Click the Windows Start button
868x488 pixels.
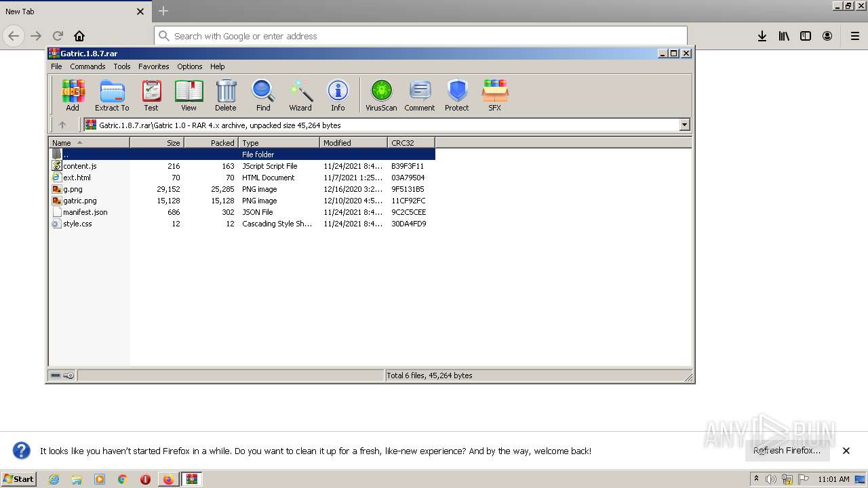point(19,479)
